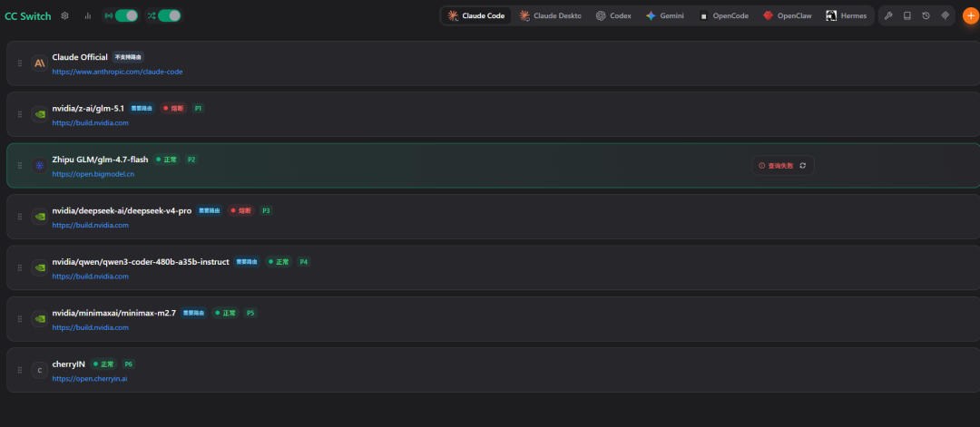Click the 正常 status on cherryIN
Screen dimensions: 980x427
coord(103,364)
